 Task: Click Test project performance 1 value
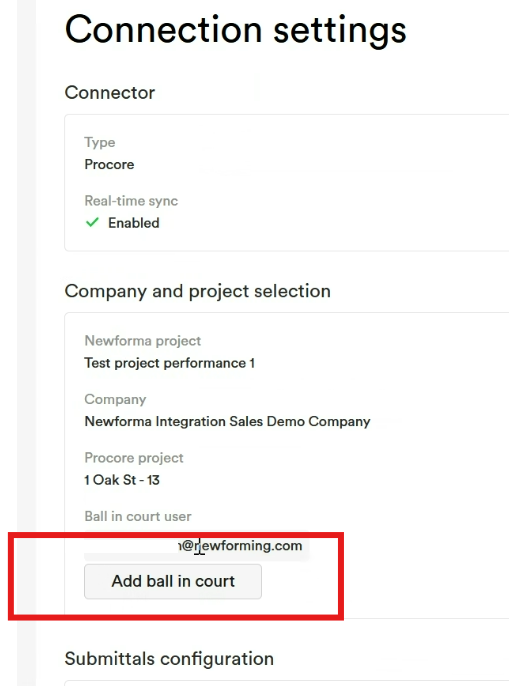169,363
